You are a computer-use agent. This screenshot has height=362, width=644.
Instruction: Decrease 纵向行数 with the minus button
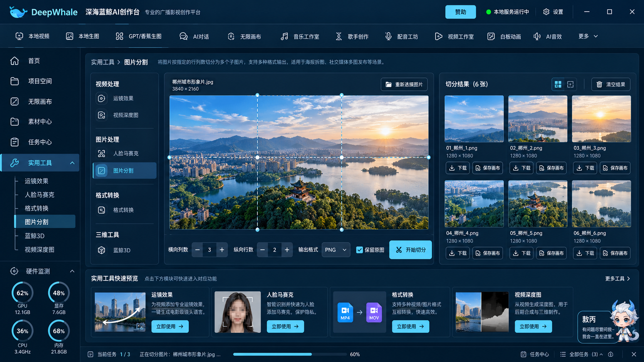[263, 250]
